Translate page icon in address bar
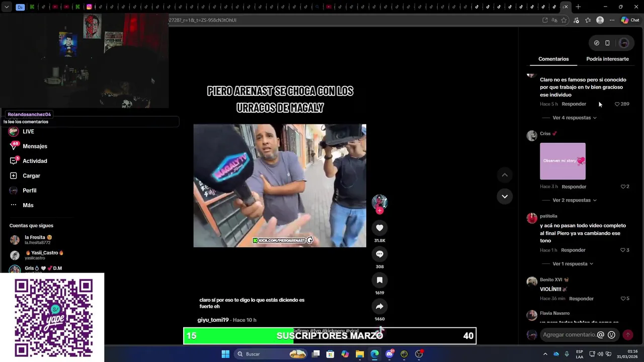The height and width of the screenshot is (362, 644). point(554,20)
